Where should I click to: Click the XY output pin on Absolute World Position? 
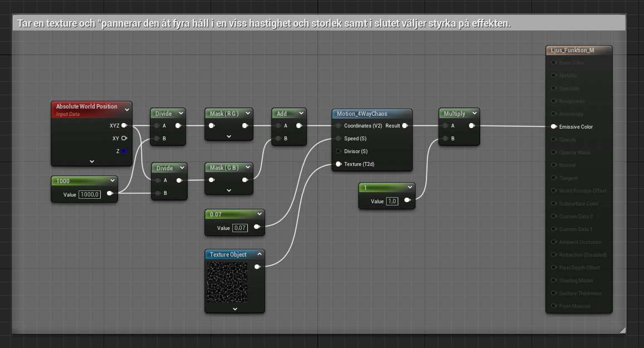coord(124,138)
